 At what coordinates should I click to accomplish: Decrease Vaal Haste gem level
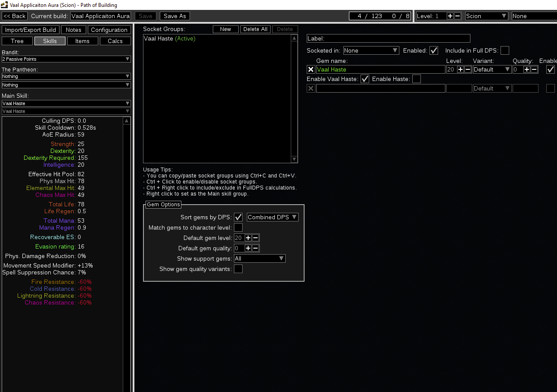(468, 69)
